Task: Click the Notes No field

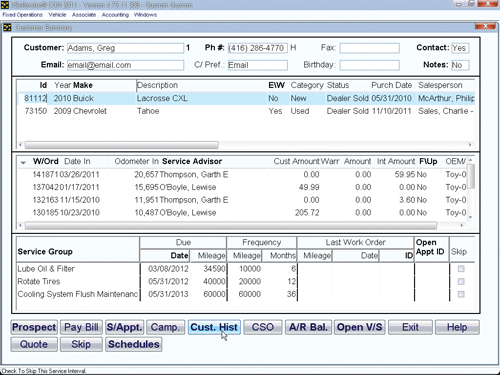Action: click(x=460, y=65)
